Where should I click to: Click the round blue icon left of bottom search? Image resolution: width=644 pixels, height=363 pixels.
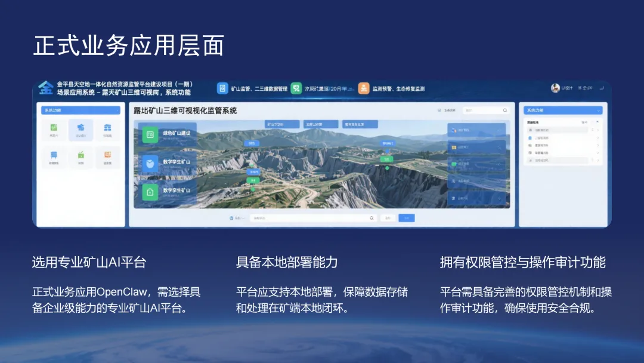(x=231, y=218)
